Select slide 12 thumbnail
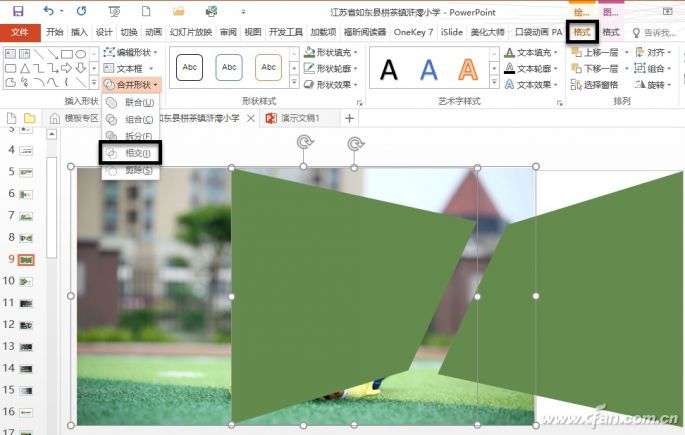Viewport: 685px width, 435px height. click(x=26, y=325)
